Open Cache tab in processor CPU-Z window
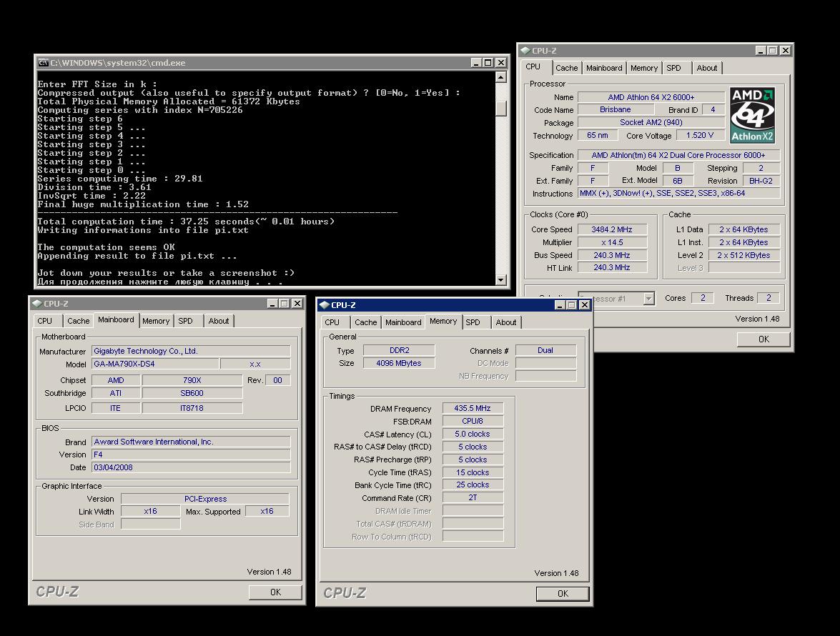Image resolution: width=840 pixels, height=636 pixels. click(x=566, y=68)
